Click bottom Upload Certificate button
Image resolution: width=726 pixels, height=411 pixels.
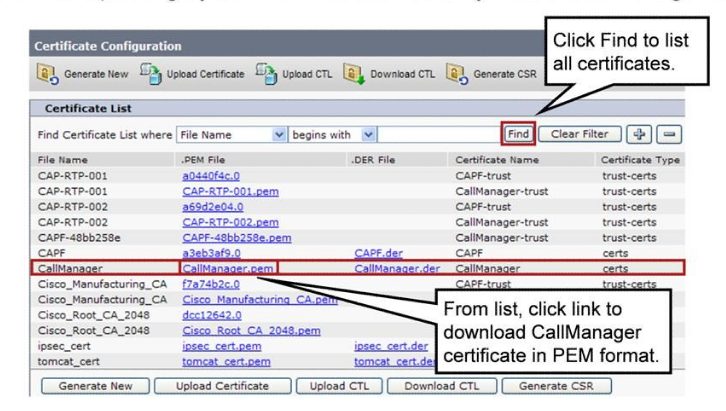pos(222,386)
